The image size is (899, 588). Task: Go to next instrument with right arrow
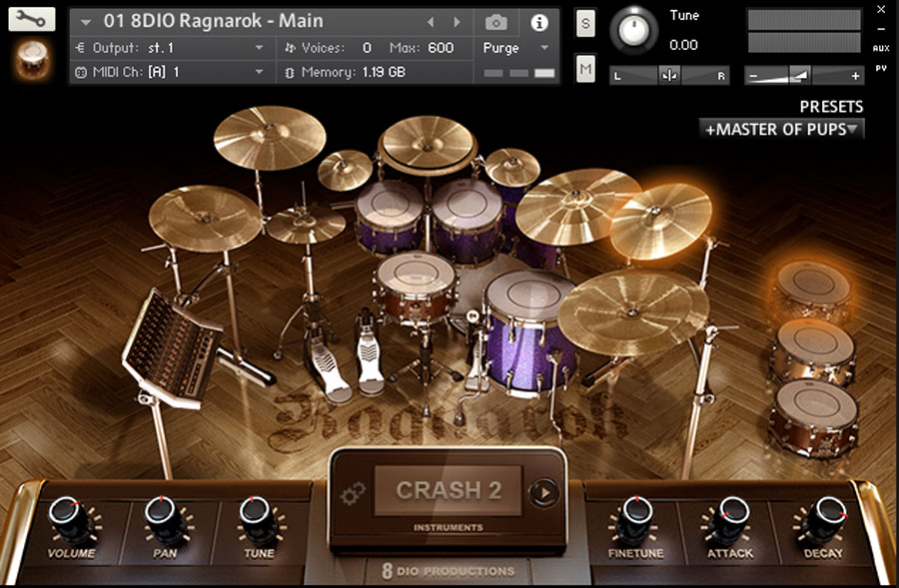[456, 22]
